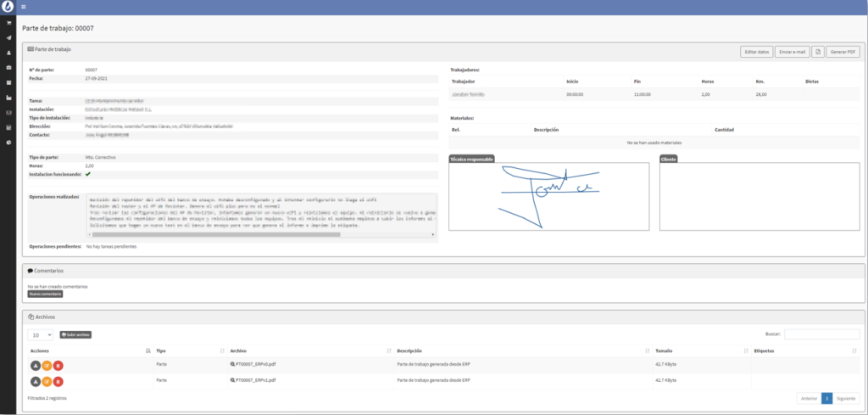
Task: Sort files table by Acciones column
Action: point(148,351)
